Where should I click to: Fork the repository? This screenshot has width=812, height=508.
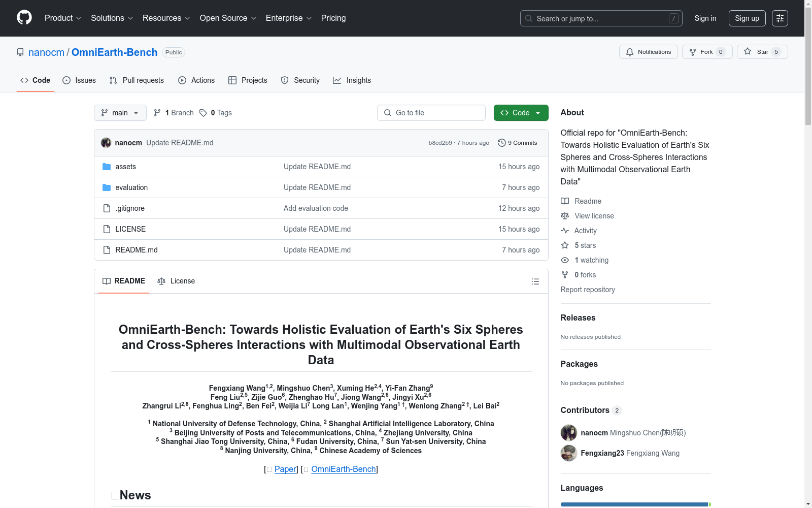click(707, 52)
